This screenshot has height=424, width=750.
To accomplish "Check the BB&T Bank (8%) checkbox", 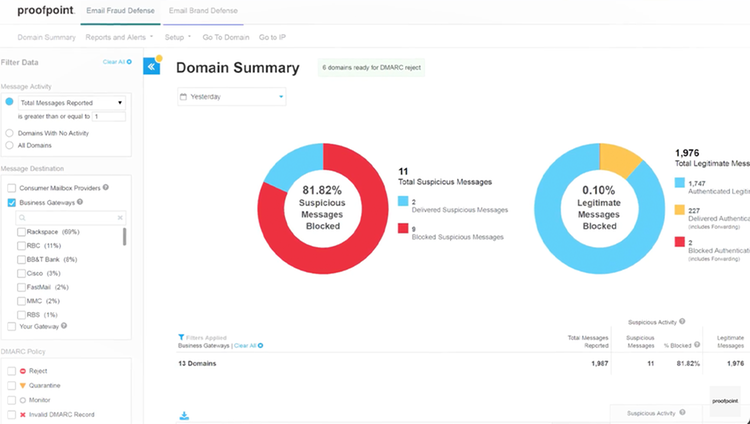I will pos(21,260).
